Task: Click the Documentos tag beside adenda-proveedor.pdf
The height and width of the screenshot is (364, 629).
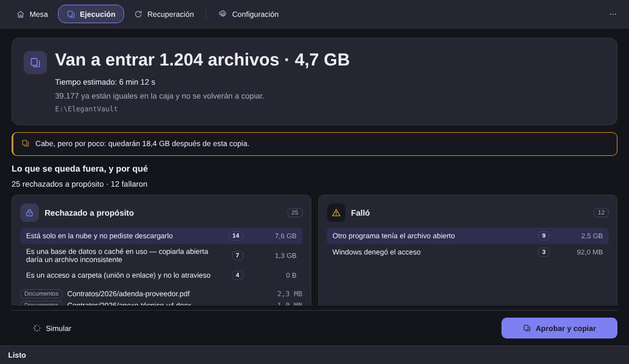Action: 41,294
